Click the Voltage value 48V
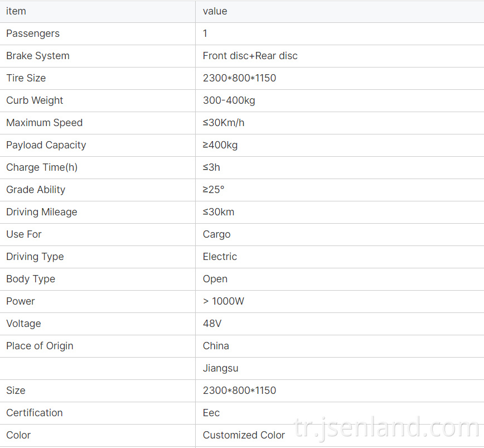Screen dimensions: 484x448 pyautogui.click(x=212, y=323)
